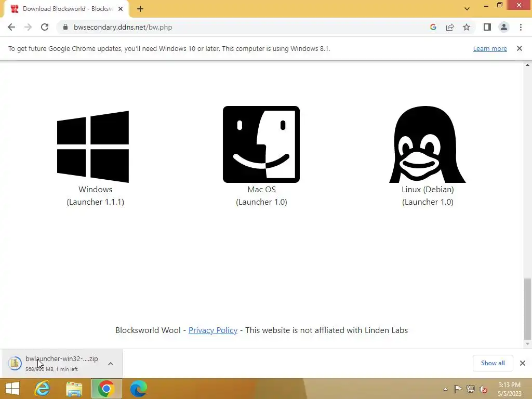The image size is (532, 399).
Task: Open the tab search chevron
Action: 467,9
